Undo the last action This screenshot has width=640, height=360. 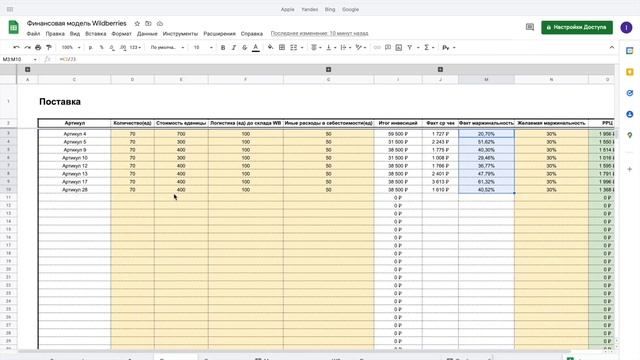coord(16,47)
